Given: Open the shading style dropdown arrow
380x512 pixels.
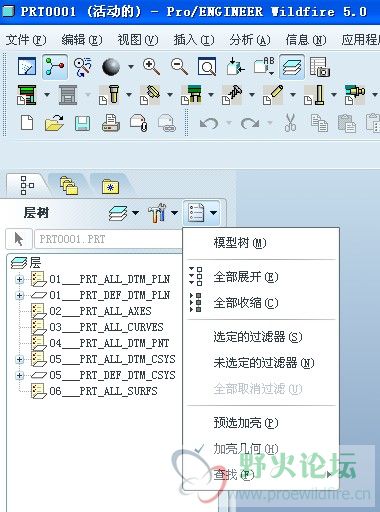Looking at the screenshot, I should 131,67.
